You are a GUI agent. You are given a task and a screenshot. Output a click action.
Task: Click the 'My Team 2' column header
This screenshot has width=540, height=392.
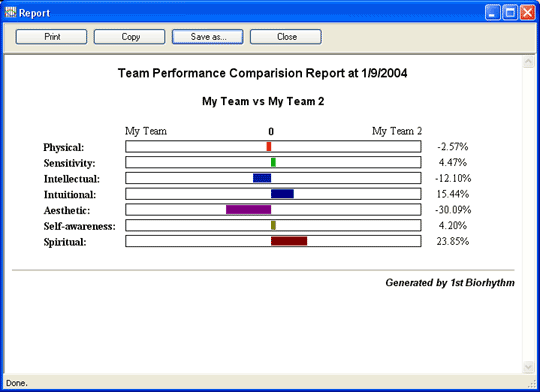pos(397,131)
